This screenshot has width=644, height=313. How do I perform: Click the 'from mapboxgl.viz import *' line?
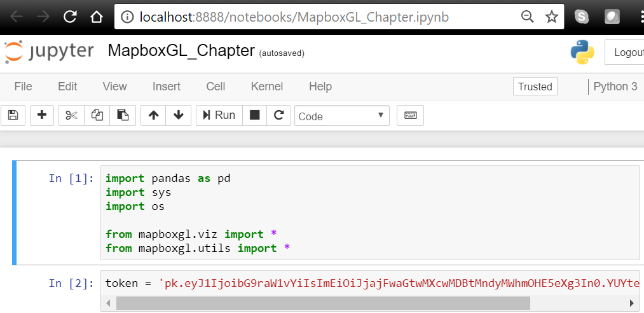(x=191, y=234)
